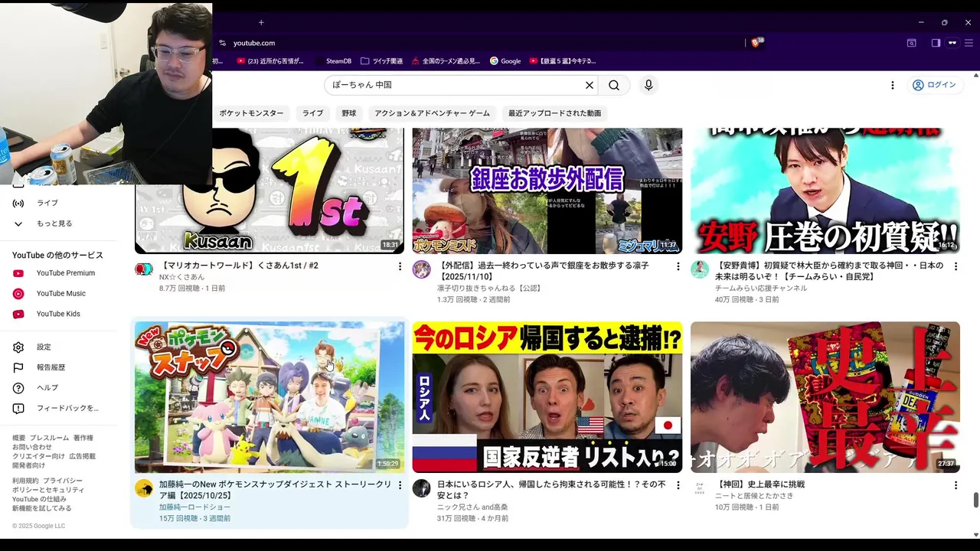The height and width of the screenshot is (551, 980).
Task: Open YouTube settings three-dot menu near login
Action: point(892,85)
